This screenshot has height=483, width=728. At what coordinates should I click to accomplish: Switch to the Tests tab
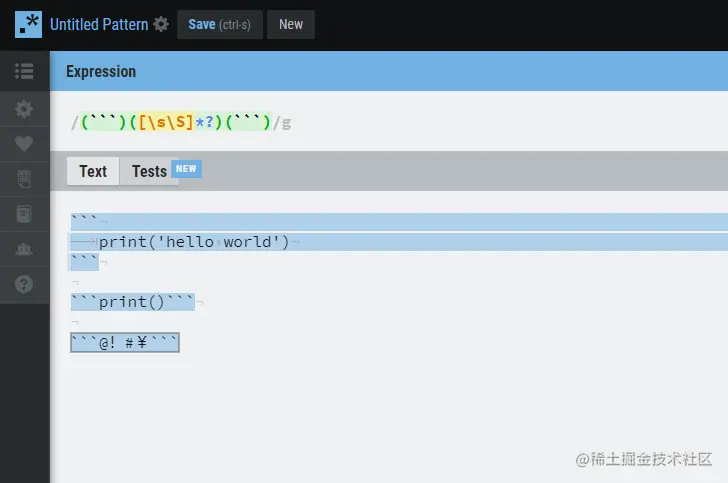pyautogui.click(x=149, y=171)
